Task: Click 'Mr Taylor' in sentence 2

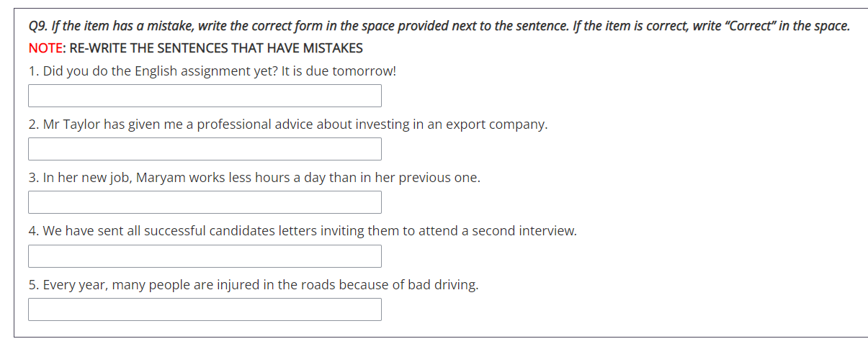Action: (71, 125)
